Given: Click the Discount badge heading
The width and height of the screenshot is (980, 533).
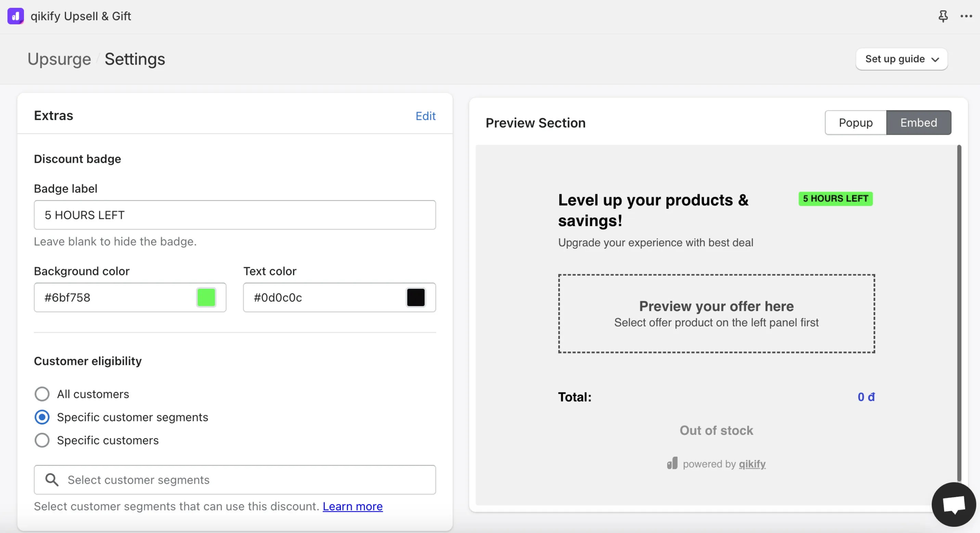Looking at the screenshot, I should (78, 159).
